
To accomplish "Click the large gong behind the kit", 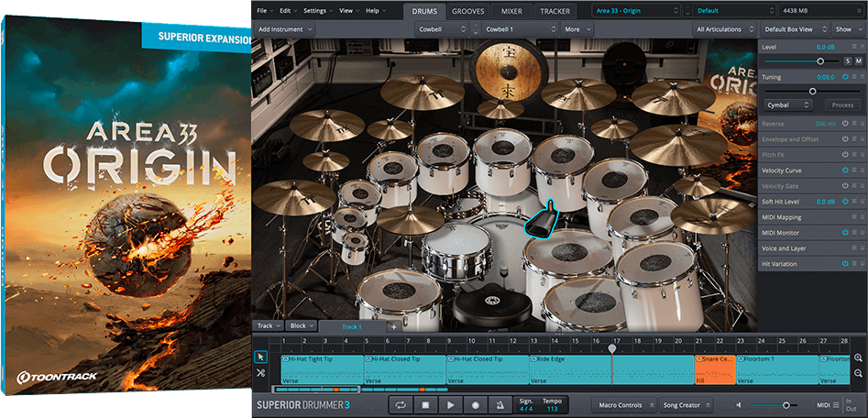I will point(508,70).
